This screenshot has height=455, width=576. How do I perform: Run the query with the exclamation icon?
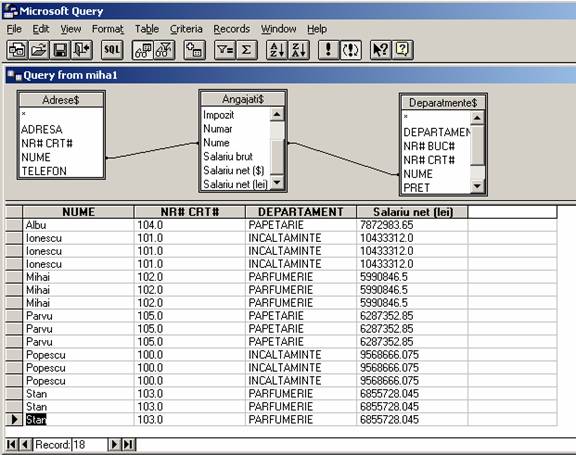click(x=328, y=50)
